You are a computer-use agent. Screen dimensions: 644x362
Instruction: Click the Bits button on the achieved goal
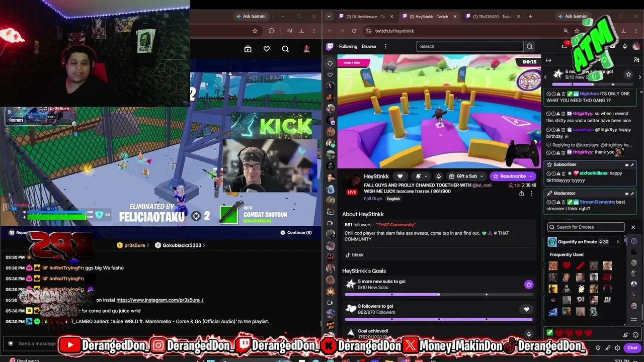(529, 334)
